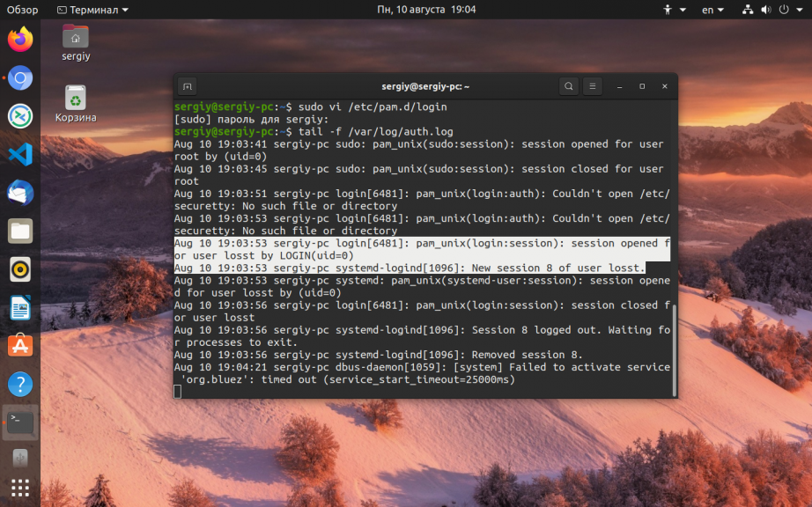Open LibreOffice Writer from dock

pyautogui.click(x=20, y=307)
